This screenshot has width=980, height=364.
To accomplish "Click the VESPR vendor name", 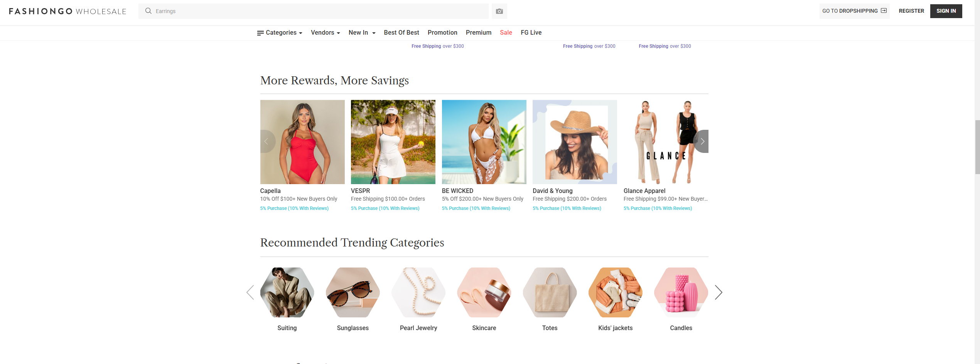I will 360,191.
